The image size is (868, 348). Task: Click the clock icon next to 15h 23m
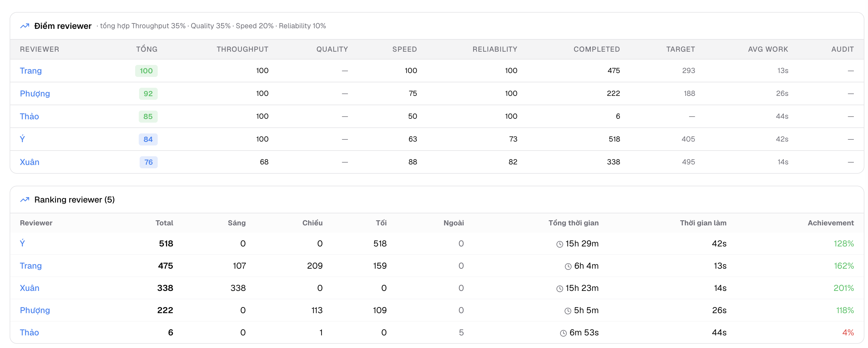tap(559, 289)
